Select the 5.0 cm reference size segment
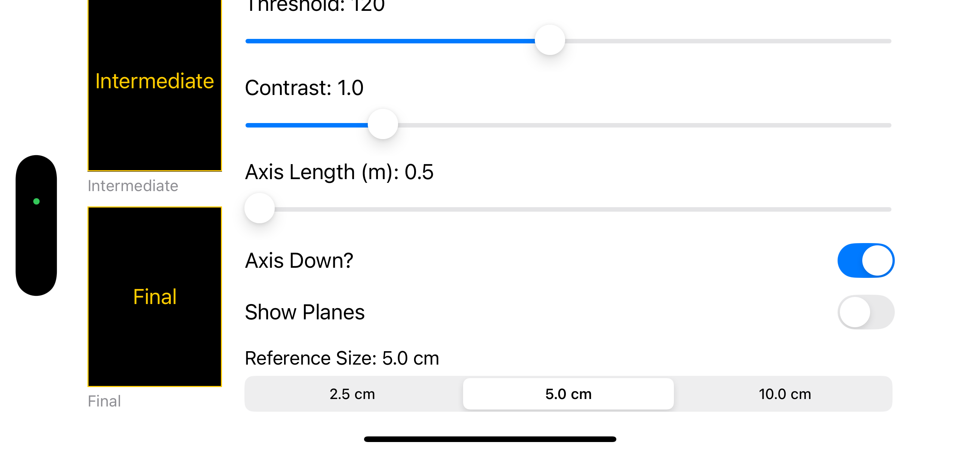Image resolution: width=980 pixels, height=451 pixels. tap(568, 394)
